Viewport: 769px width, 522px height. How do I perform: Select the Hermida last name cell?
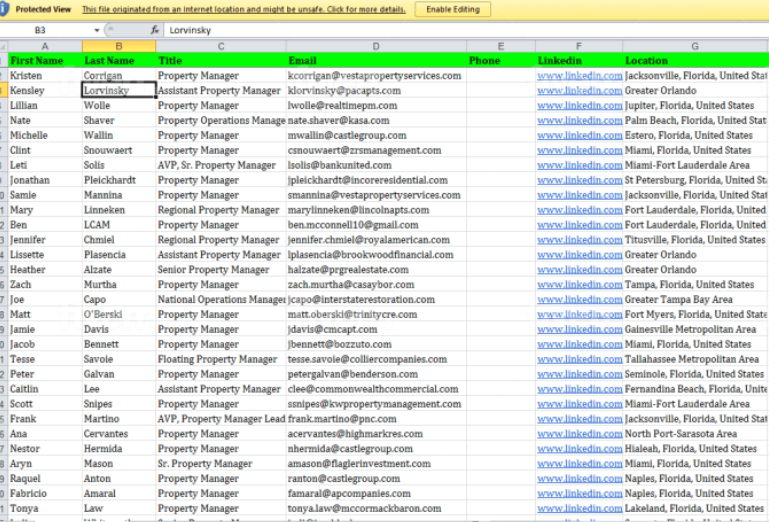119,448
